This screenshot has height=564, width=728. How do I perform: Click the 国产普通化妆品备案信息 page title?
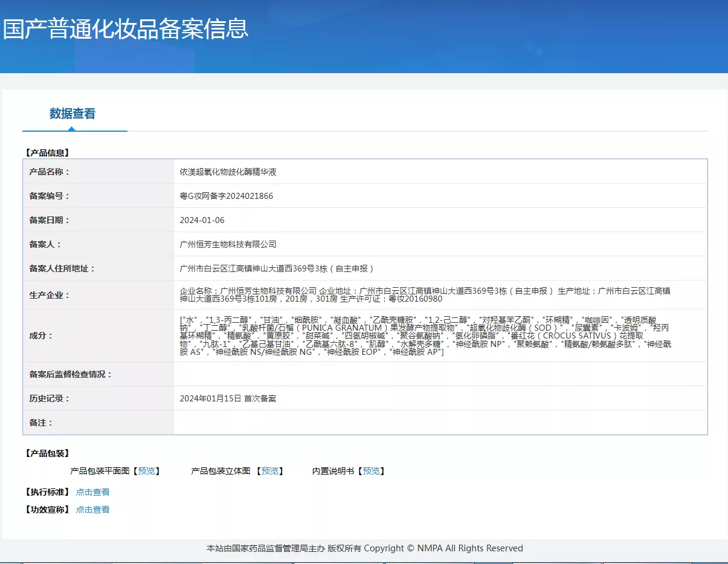(126, 29)
